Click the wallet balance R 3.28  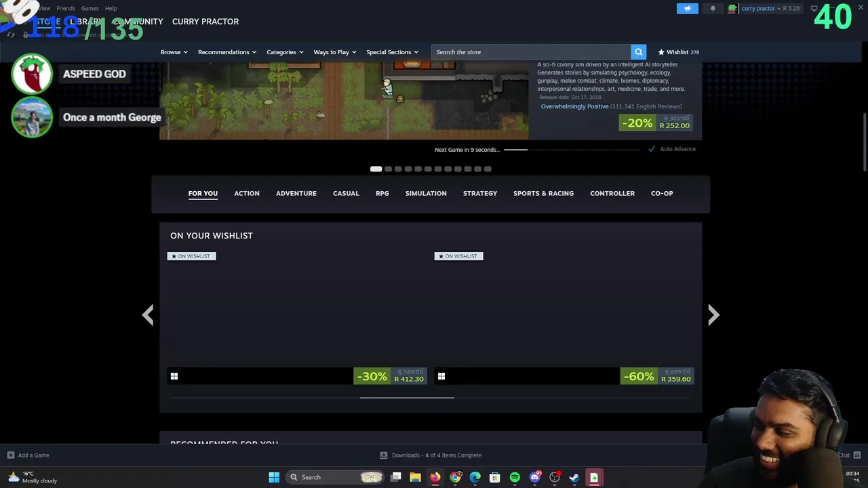coord(791,8)
